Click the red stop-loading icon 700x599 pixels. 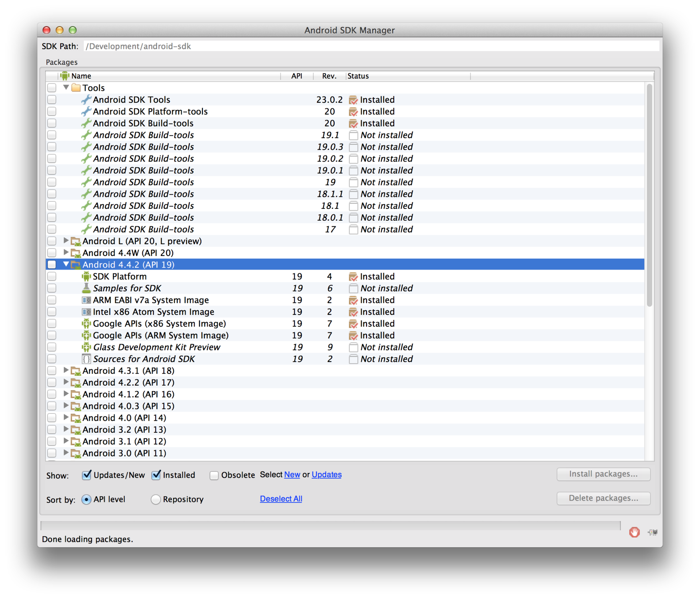(x=634, y=532)
